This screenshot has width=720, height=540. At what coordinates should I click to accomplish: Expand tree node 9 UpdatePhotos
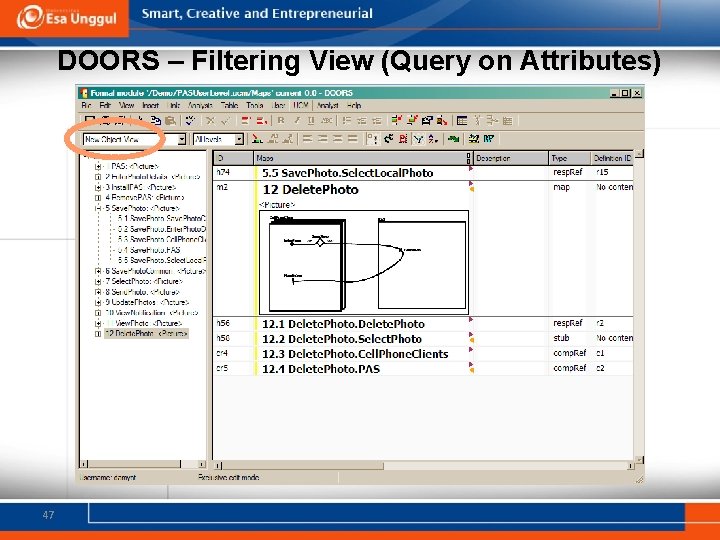pyautogui.click(x=98, y=303)
